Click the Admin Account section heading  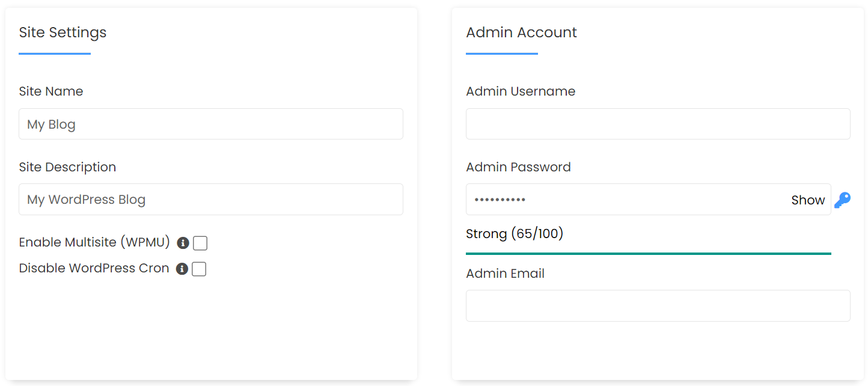(x=521, y=32)
